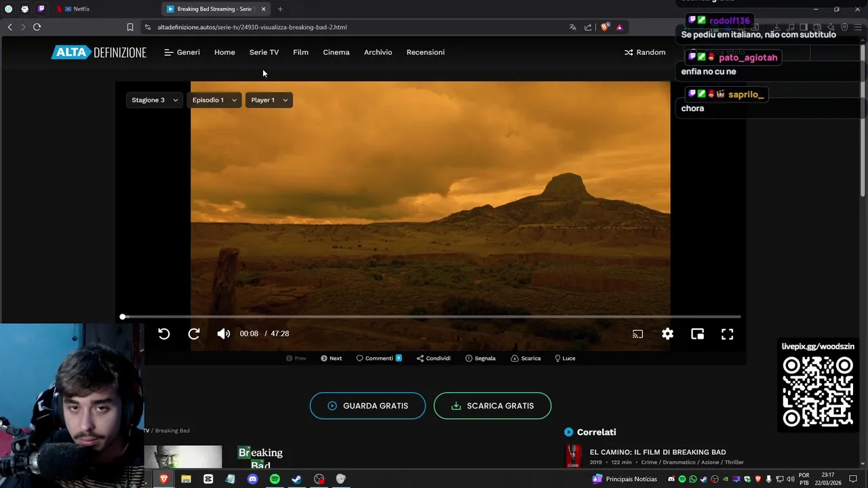The width and height of the screenshot is (868, 488).
Task: Open the Generi hamburger menu
Action: pyautogui.click(x=182, y=52)
